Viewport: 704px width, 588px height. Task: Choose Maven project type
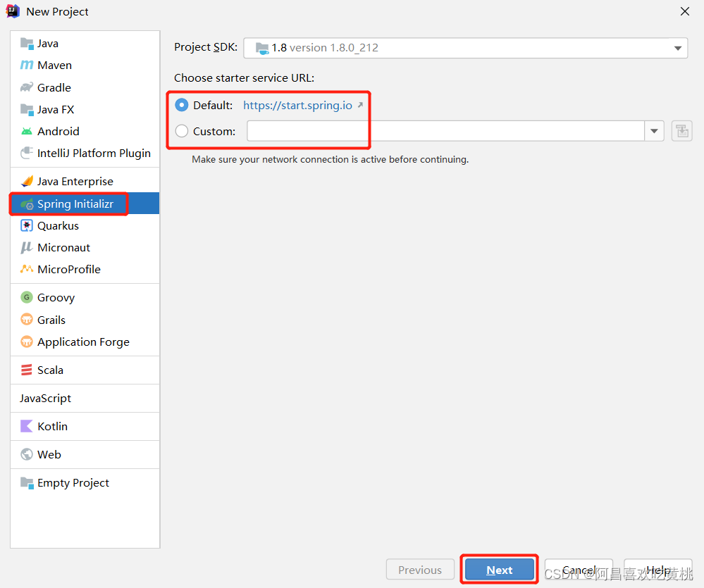(85, 65)
